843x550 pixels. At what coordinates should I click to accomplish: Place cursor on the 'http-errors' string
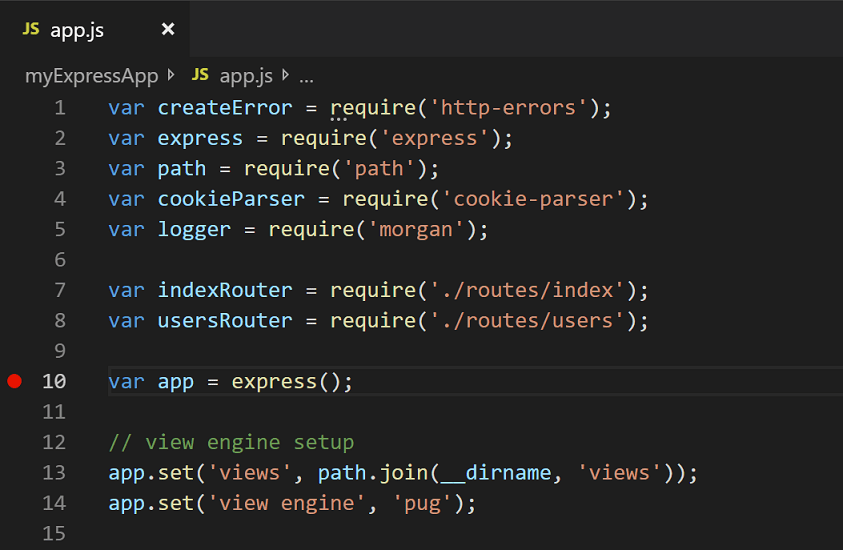tap(509, 108)
